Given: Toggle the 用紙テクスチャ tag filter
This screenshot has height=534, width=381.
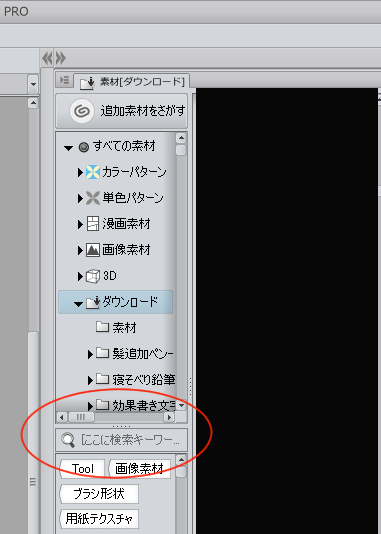Looking at the screenshot, I should click(99, 519).
